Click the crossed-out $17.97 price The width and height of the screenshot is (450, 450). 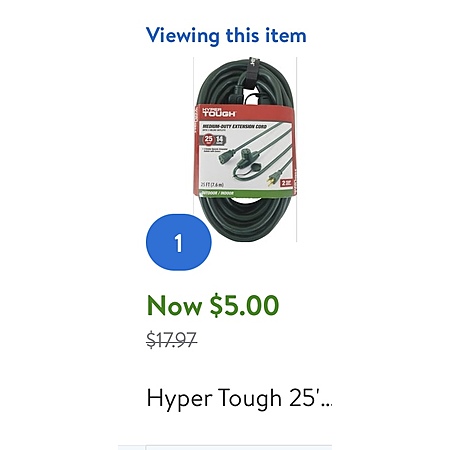[x=172, y=340]
